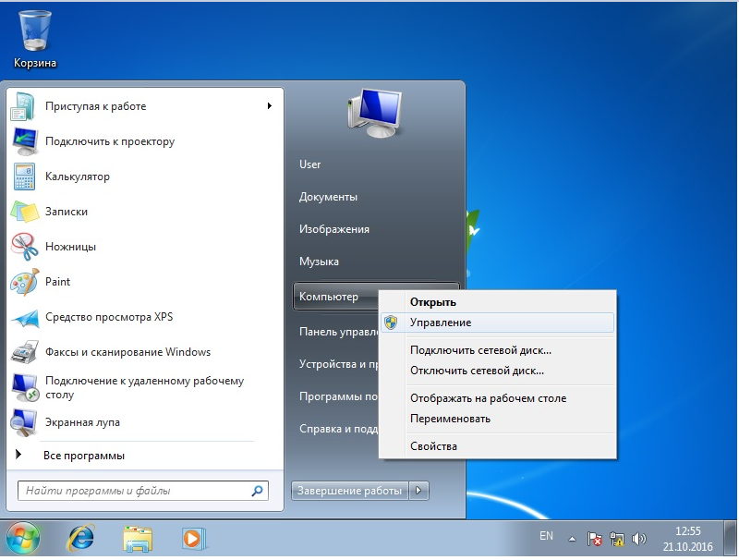
Task: Click the user account picture of a computer
Action: click(x=375, y=113)
